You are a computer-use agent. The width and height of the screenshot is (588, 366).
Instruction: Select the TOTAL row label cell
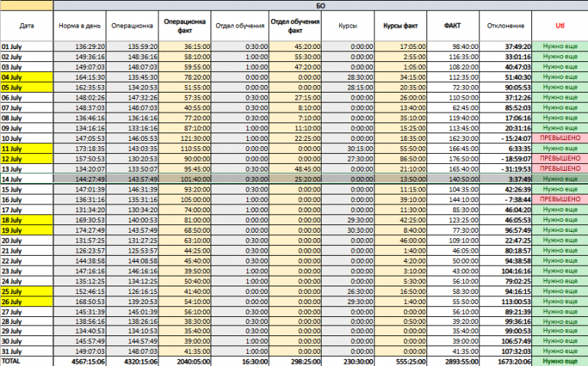pyautogui.click(x=27, y=361)
